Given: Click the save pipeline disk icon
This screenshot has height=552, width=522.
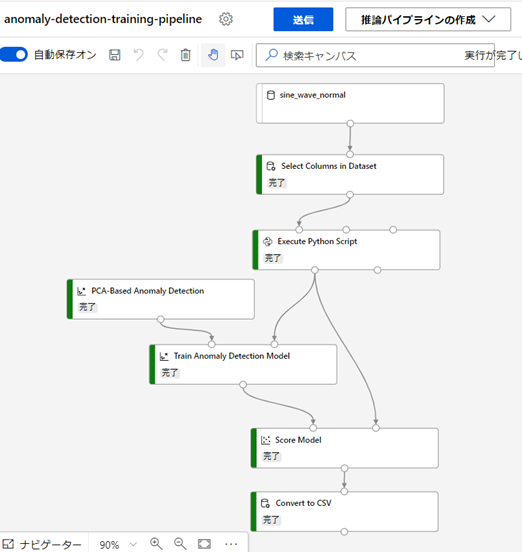Looking at the screenshot, I should click(x=114, y=55).
